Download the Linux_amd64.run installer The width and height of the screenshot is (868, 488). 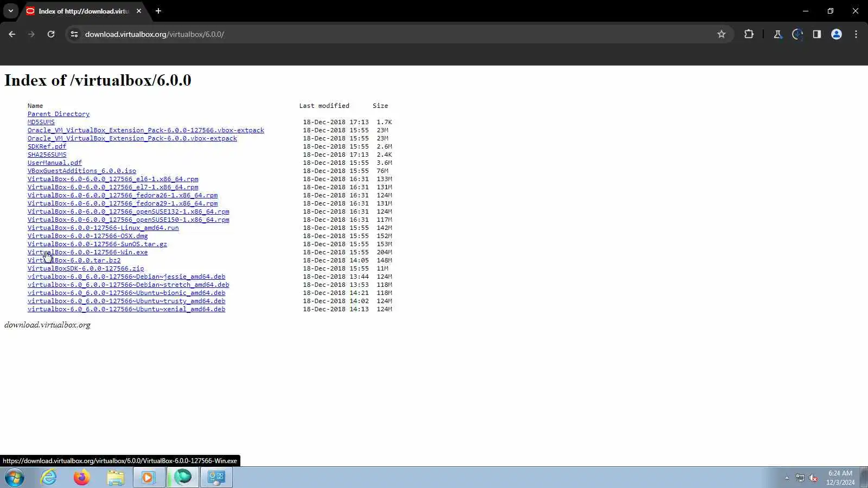(103, 228)
